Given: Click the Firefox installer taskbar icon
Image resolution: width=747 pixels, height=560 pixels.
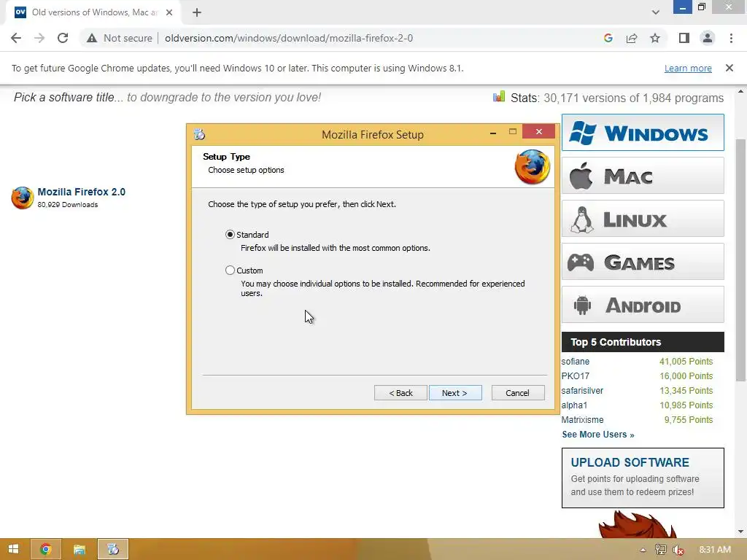Looking at the screenshot, I should tap(113, 549).
